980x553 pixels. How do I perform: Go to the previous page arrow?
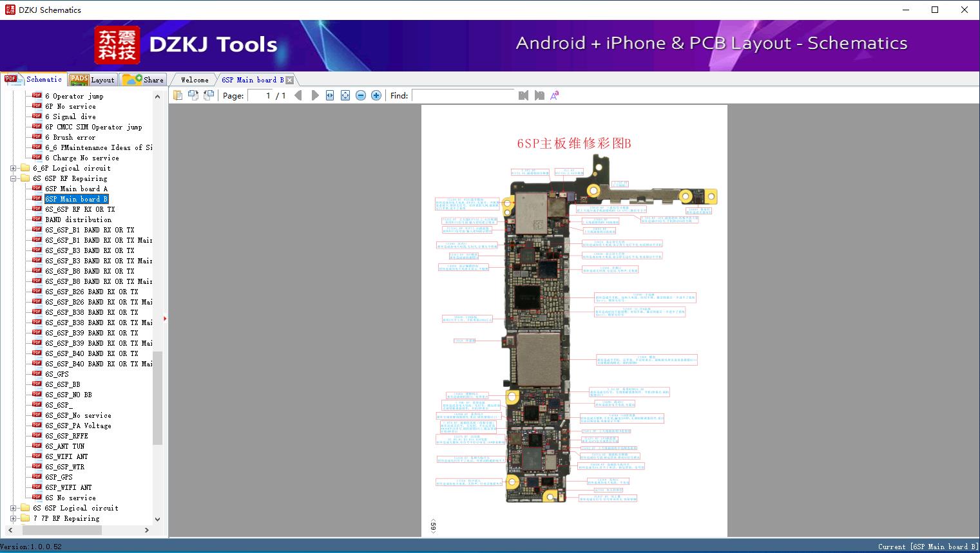click(298, 95)
